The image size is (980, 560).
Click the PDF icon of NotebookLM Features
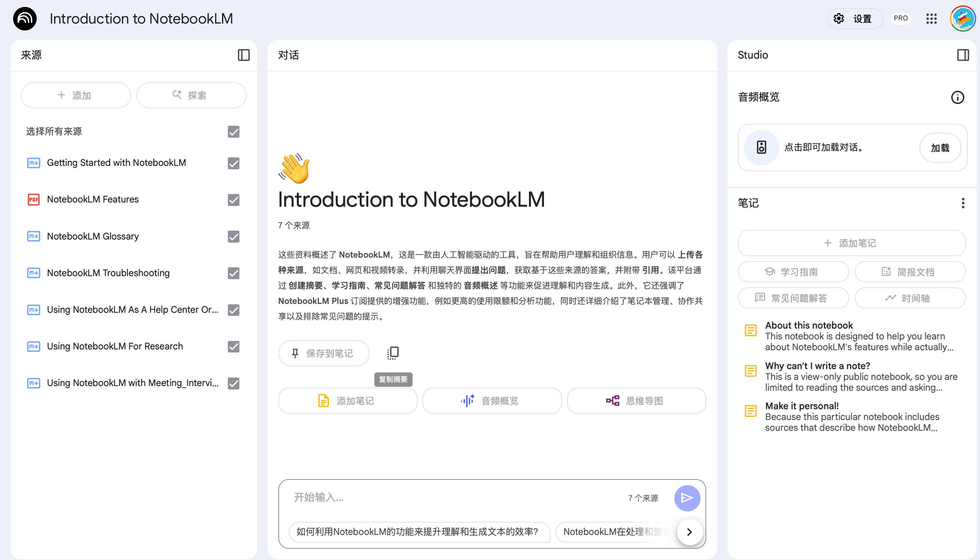click(x=34, y=200)
